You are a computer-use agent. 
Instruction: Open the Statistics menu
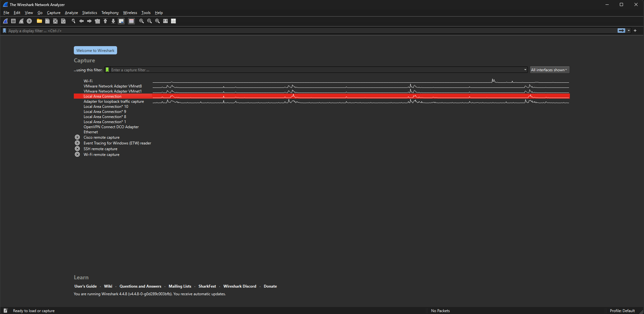click(x=89, y=13)
